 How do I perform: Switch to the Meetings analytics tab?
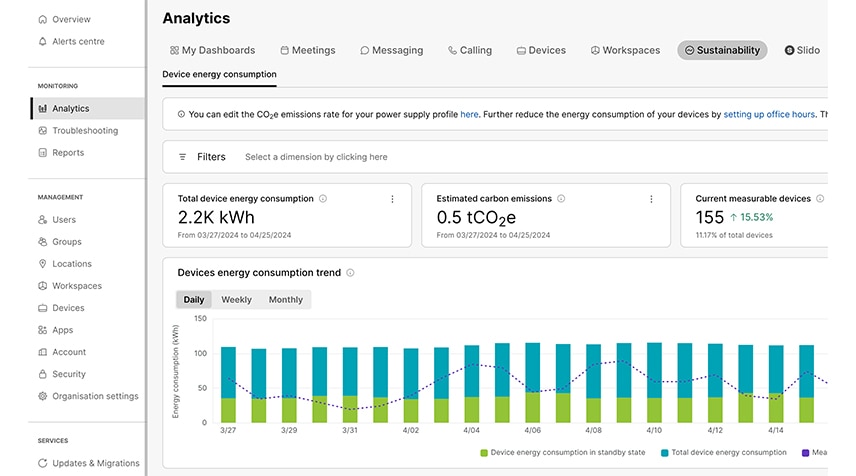[308, 50]
